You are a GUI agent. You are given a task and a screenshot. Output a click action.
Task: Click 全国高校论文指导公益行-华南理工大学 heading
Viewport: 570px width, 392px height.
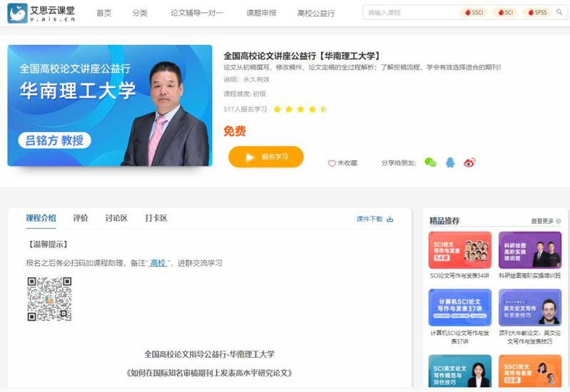coord(210,354)
